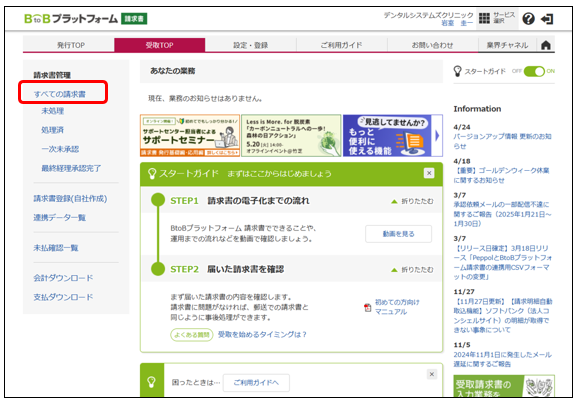Click the logout arrow icon

(547, 19)
